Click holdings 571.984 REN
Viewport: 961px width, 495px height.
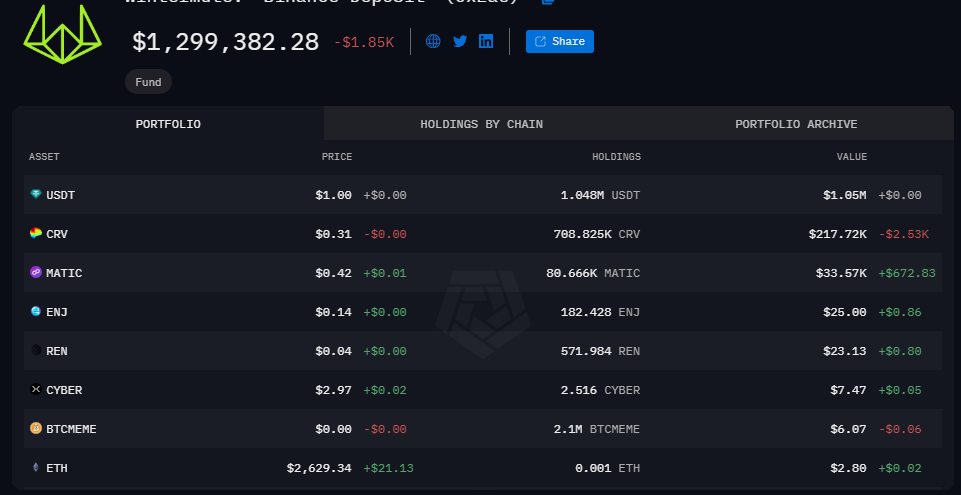point(600,351)
